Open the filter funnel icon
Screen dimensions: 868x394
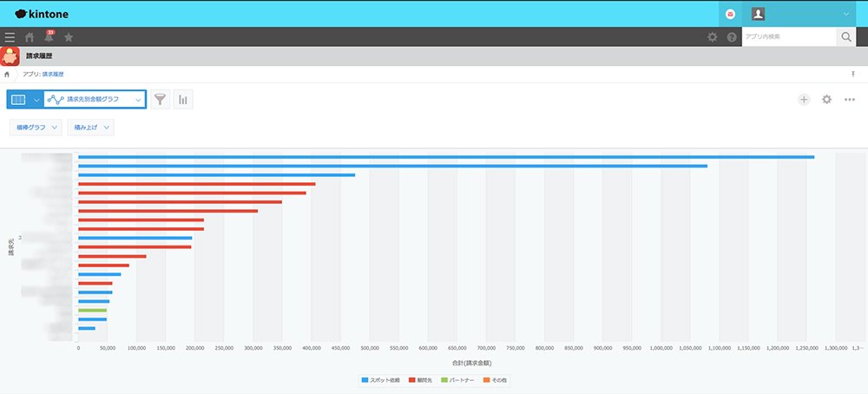(x=160, y=100)
